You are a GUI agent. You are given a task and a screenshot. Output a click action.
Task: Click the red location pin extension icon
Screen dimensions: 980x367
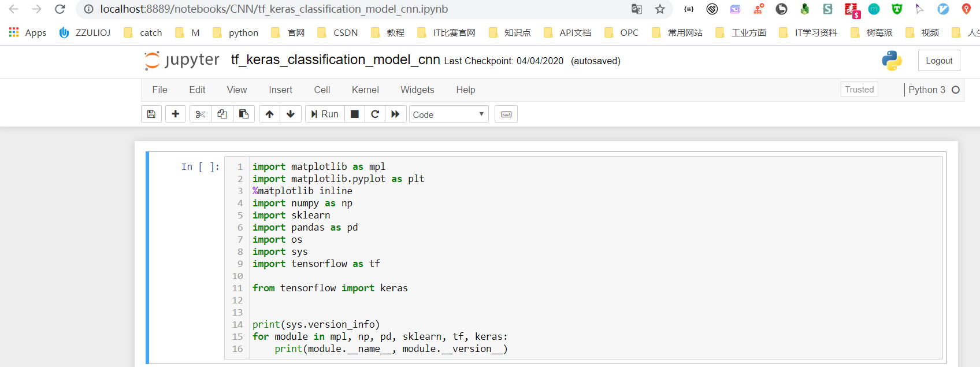point(966,9)
